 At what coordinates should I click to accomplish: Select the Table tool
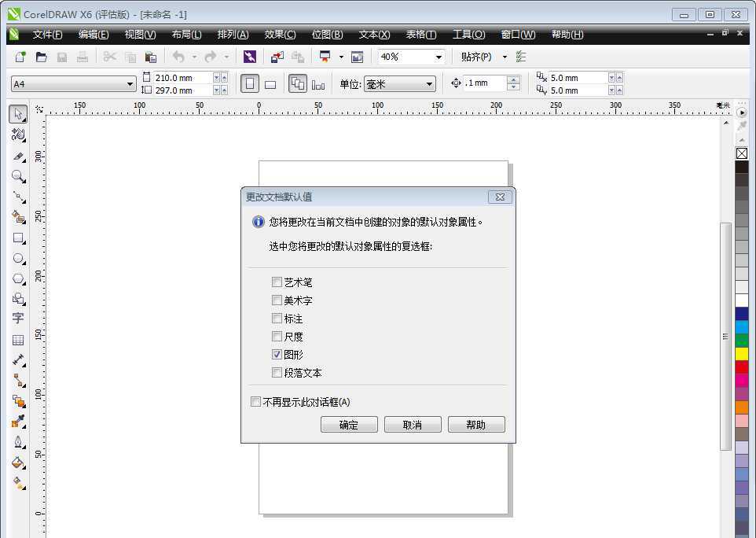(17, 339)
